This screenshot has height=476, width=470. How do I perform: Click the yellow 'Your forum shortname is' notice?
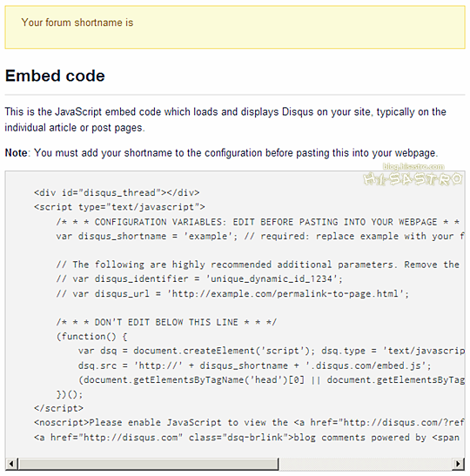235,27
